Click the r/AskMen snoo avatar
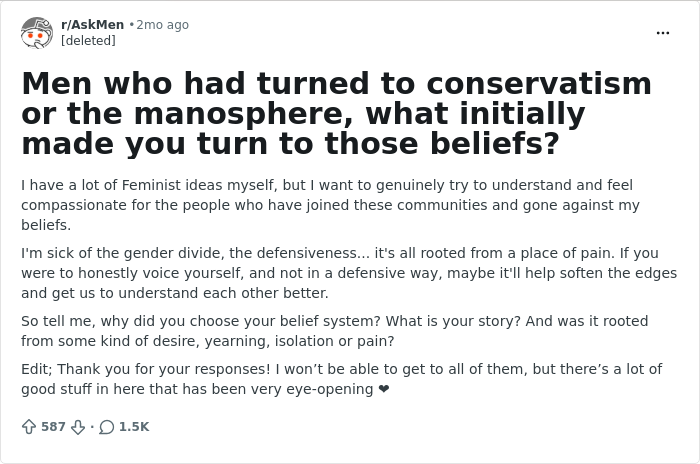This screenshot has height=464, width=700. pos(37,33)
